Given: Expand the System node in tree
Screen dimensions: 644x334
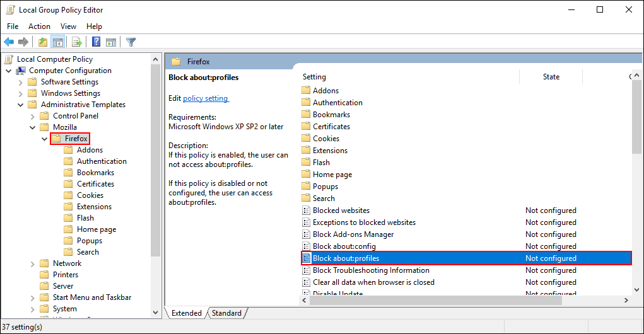Looking at the screenshot, I should pyautogui.click(x=32, y=309).
